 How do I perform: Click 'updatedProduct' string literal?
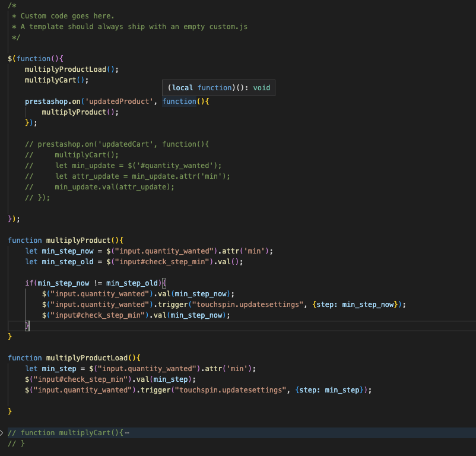(x=119, y=102)
